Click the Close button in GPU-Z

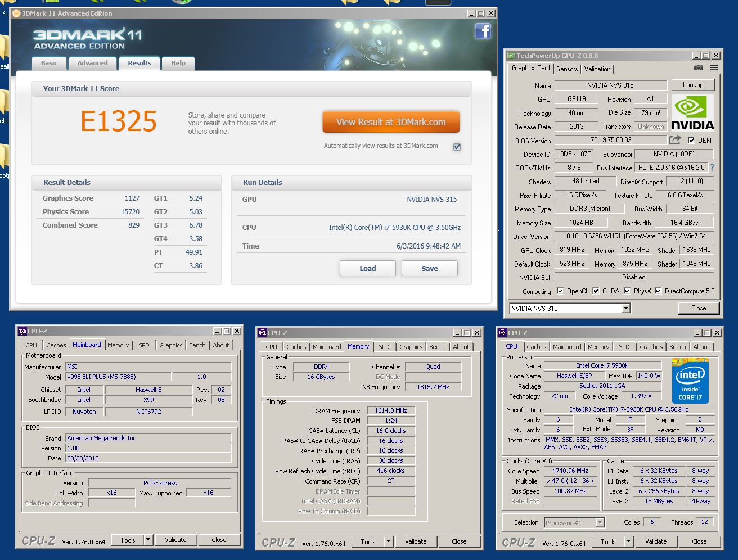click(x=699, y=308)
